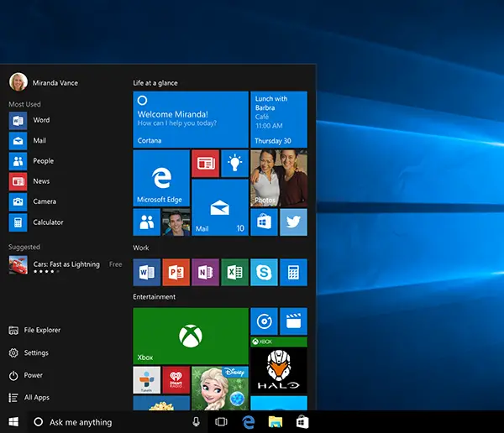Launch the PowerPoint tile in the Work group

pos(176,273)
